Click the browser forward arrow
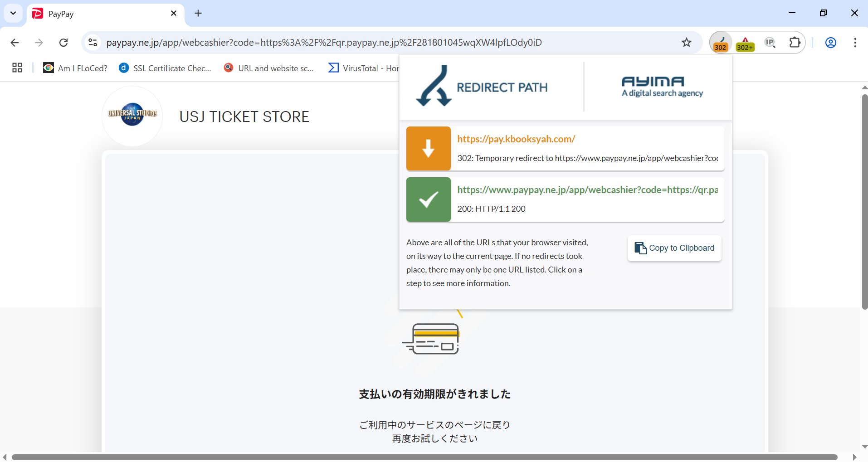The width and height of the screenshot is (868, 462). point(39,43)
